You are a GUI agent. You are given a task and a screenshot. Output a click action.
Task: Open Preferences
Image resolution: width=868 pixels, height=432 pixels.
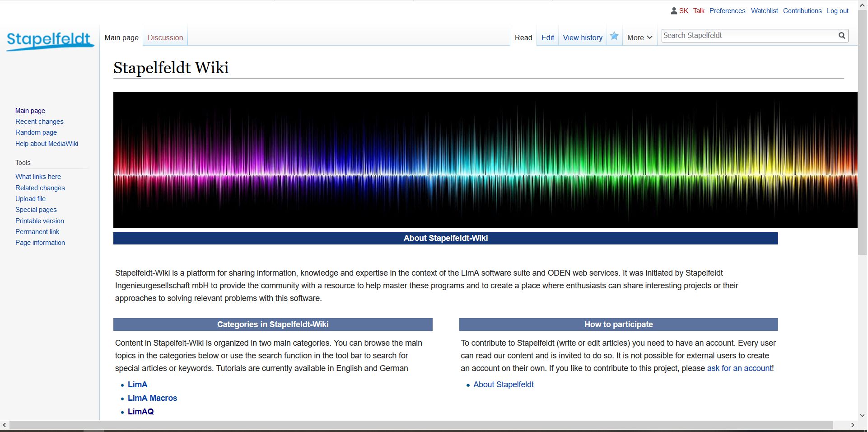click(727, 11)
